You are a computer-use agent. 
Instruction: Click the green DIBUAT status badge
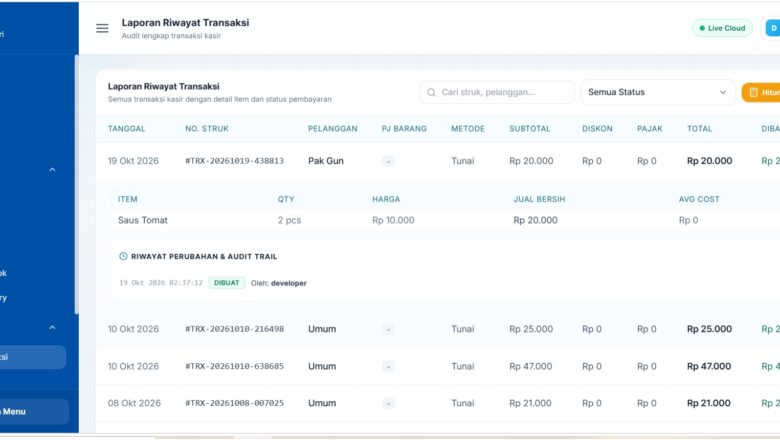[x=226, y=283]
